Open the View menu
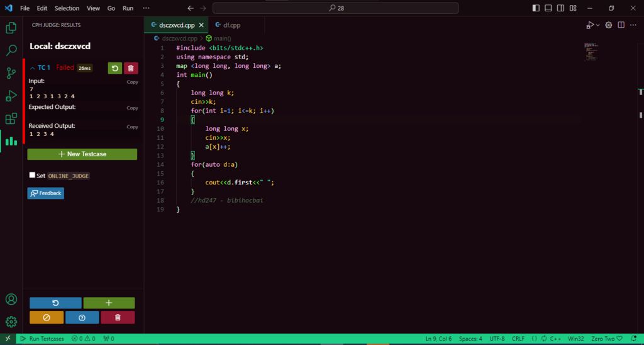The height and width of the screenshot is (345, 644). point(93,8)
